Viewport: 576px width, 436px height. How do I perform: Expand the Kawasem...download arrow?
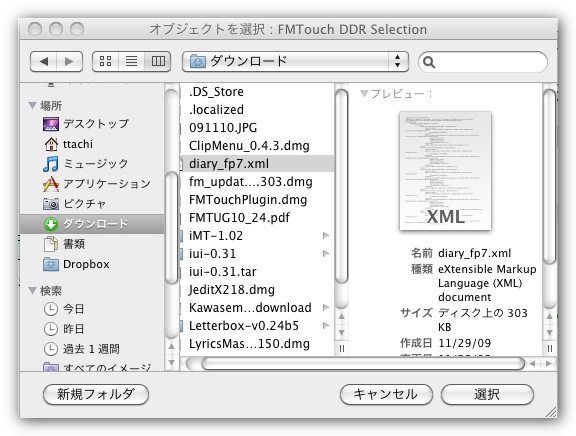(325, 307)
